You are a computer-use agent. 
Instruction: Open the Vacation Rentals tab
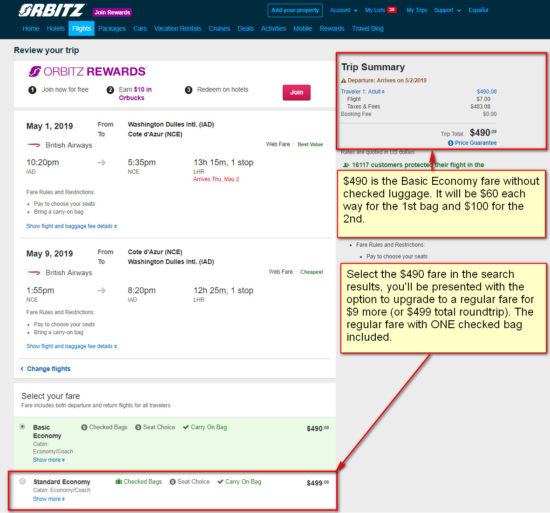[x=178, y=28]
